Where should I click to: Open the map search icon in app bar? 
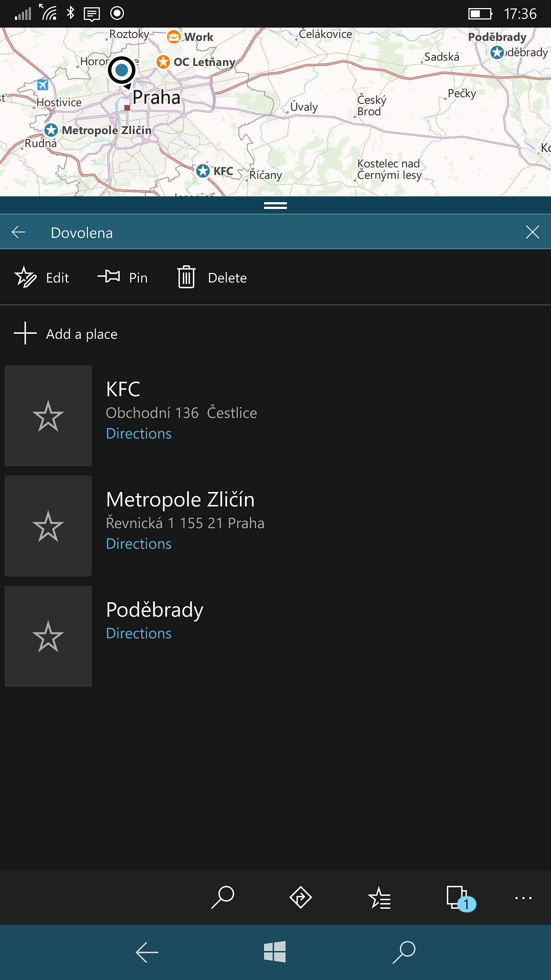click(x=222, y=897)
